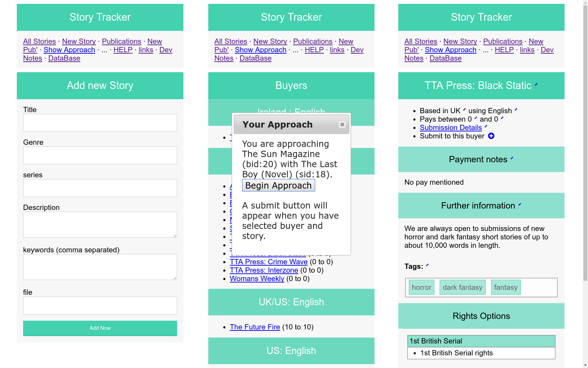This screenshot has height=368, width=588.
Task: Edit the maximum pay amount
Action: click(502, 118)
